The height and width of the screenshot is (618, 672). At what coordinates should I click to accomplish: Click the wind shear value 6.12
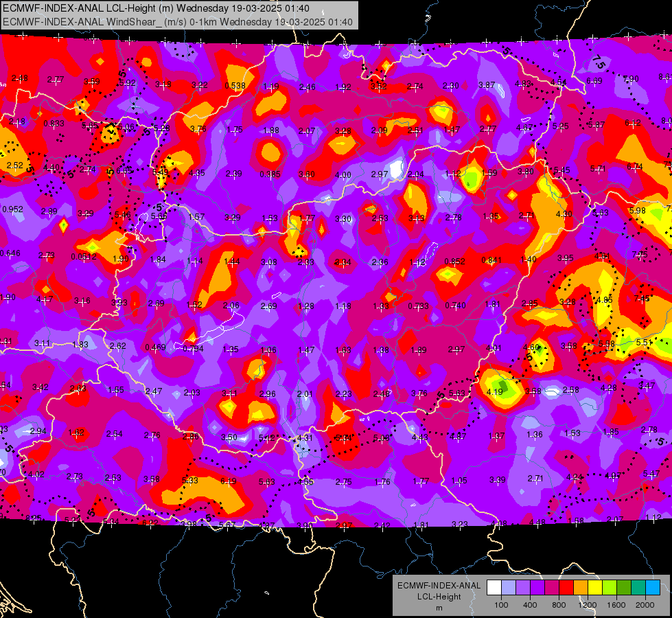pyautogui.click(x=633, y=123)
